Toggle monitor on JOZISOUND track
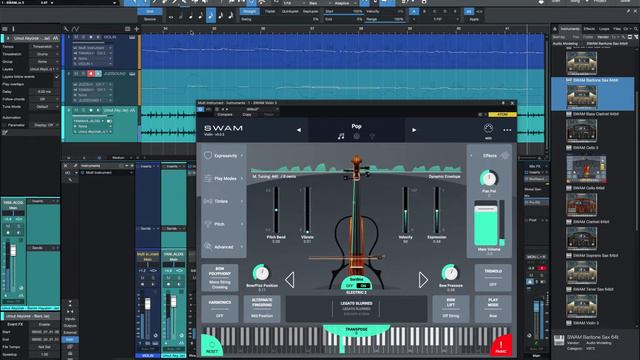640x360 pixels. [98, 73]
